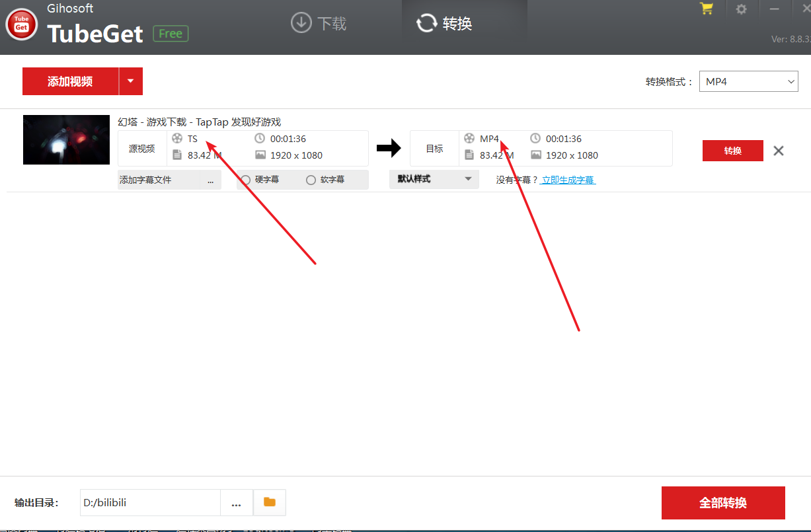Switch to the 下载 tab
The image size is (811, 532).
click(x=319, y=24)
